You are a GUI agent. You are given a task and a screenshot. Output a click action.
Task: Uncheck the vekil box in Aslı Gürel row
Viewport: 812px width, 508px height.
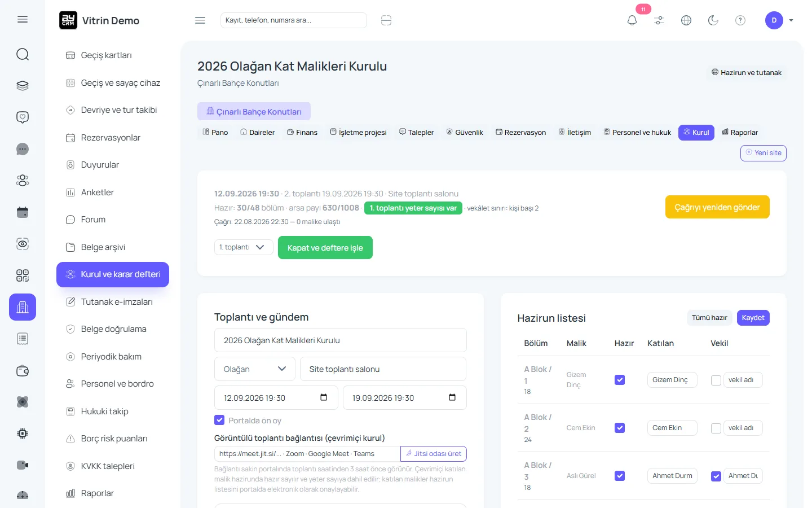[x=716, y=476]
